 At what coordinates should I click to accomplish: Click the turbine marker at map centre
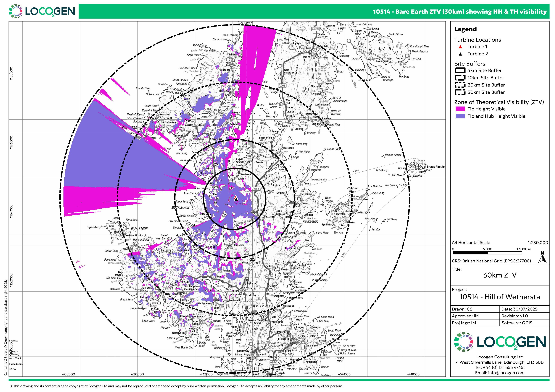[236, 198]
